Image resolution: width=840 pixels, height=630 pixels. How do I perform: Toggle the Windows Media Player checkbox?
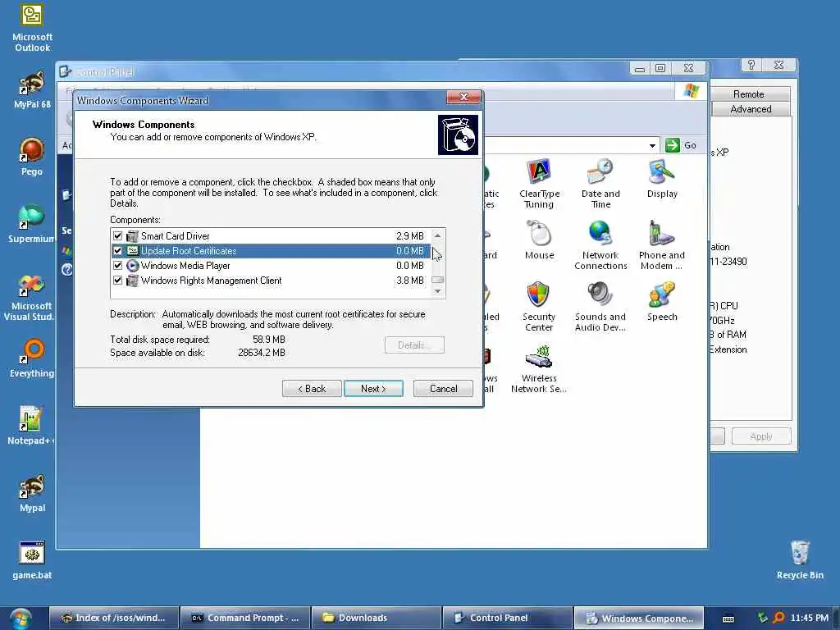point(117,265)
